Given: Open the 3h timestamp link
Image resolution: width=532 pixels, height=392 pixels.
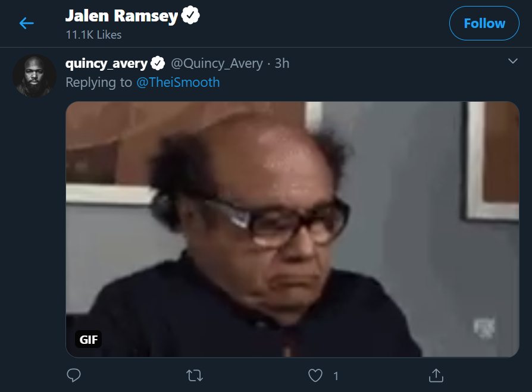Looking at the screenshot, I should click(282, 64).
